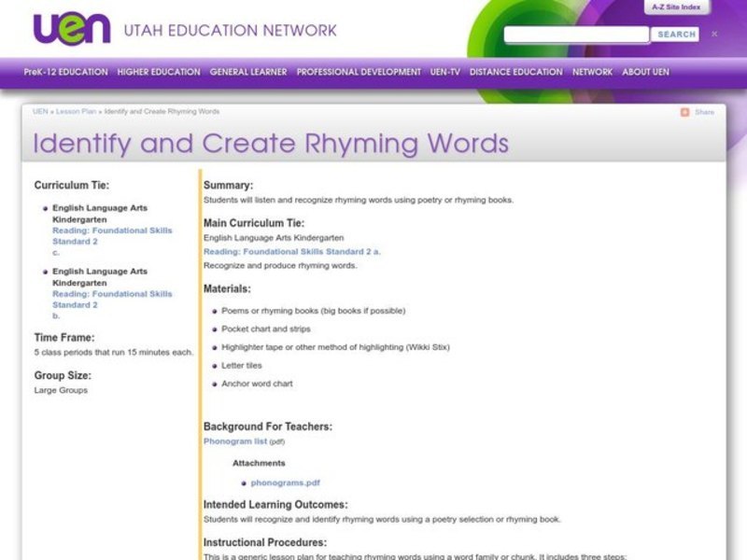This screenshot has height=560, width=747.
Task: Click the orange Share icon
Action: (685, 111)
